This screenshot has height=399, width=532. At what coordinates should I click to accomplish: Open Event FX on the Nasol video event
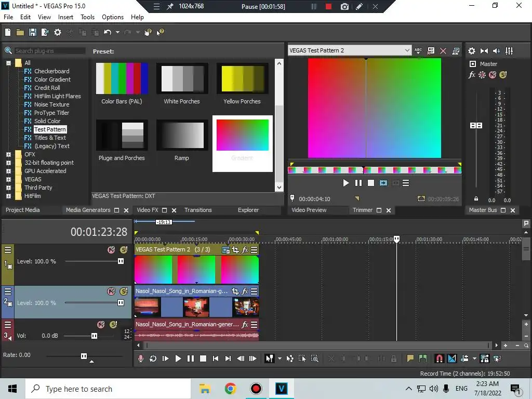click(x=245, y=291)
